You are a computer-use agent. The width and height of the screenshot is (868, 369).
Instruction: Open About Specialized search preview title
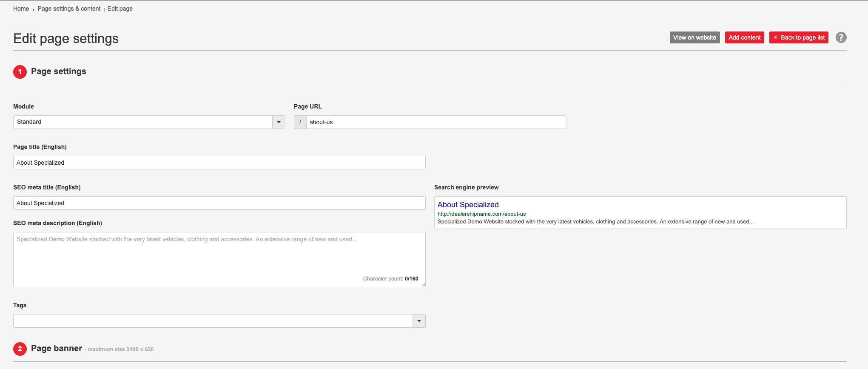[x=468, y=205]
